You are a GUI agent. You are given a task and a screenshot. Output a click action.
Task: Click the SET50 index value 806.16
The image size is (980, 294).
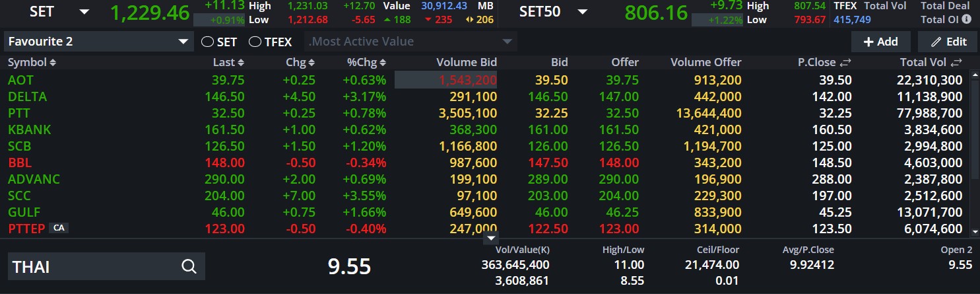pos(656,13)
